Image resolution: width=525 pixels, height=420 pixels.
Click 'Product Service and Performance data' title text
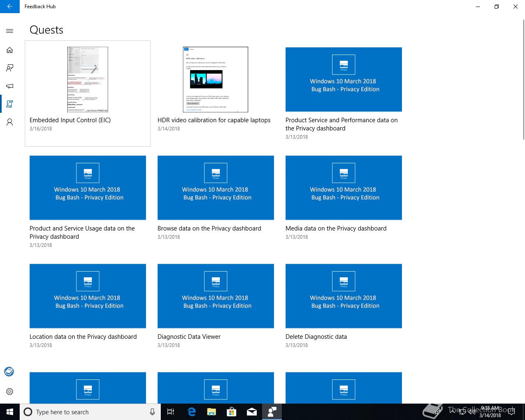[x=342, y=124]
